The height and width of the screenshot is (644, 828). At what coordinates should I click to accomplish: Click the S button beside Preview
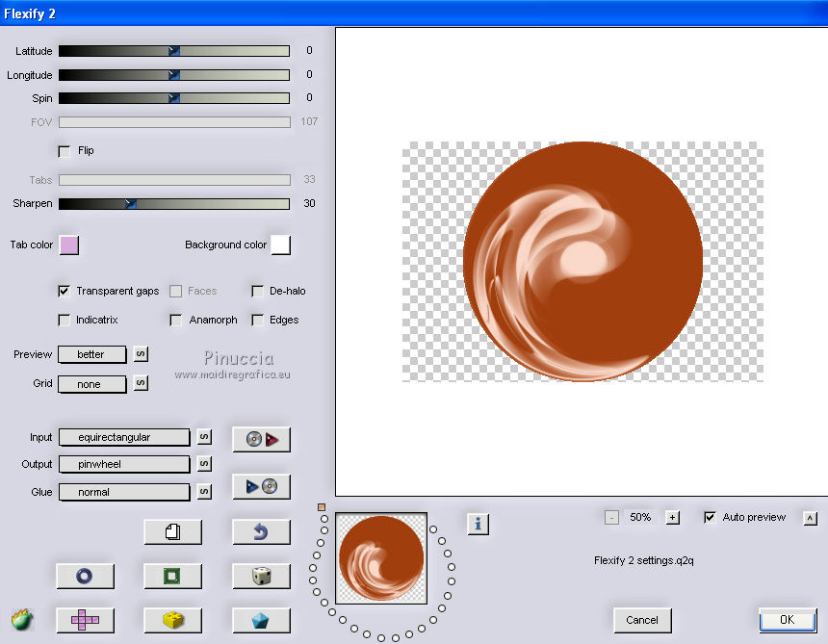(x=141, y=353)
